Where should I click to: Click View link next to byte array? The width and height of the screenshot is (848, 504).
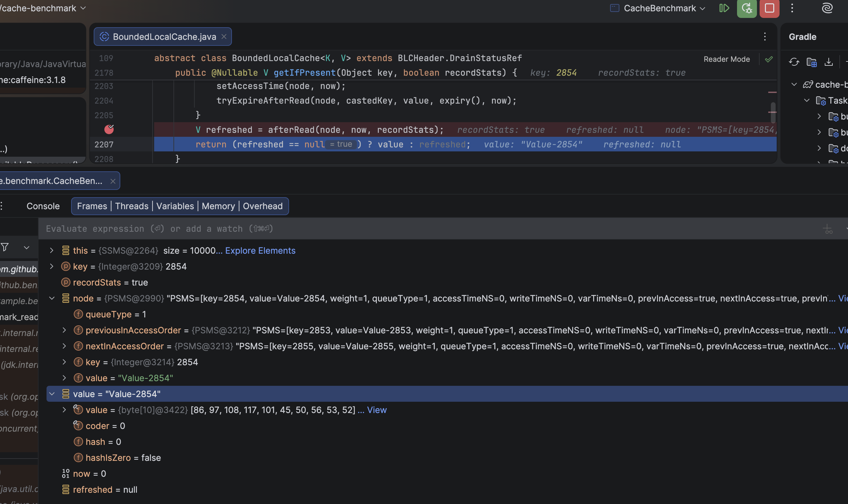point(376,410)
